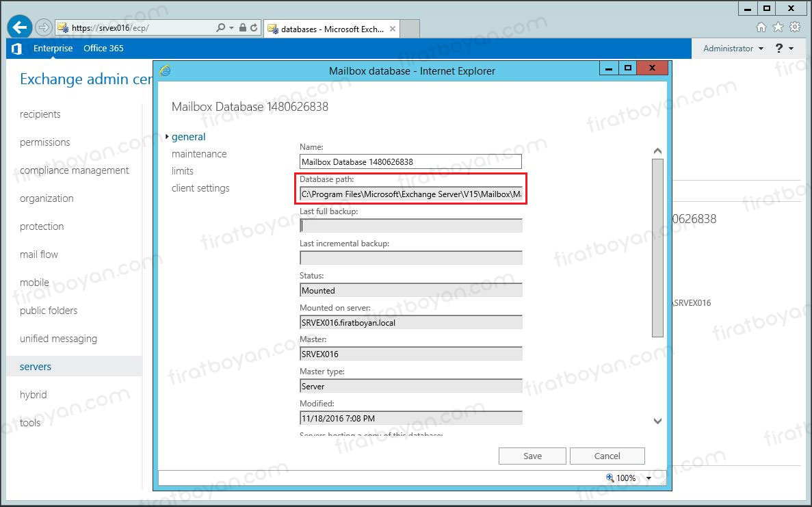This screenshot has width=812, height=507.
Task: Click the dialog scrollbar down arrow
Action: pos(657,421)
